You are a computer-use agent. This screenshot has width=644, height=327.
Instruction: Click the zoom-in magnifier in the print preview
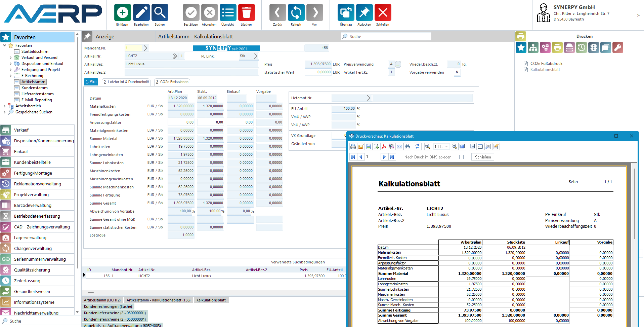tap(428, 146)
